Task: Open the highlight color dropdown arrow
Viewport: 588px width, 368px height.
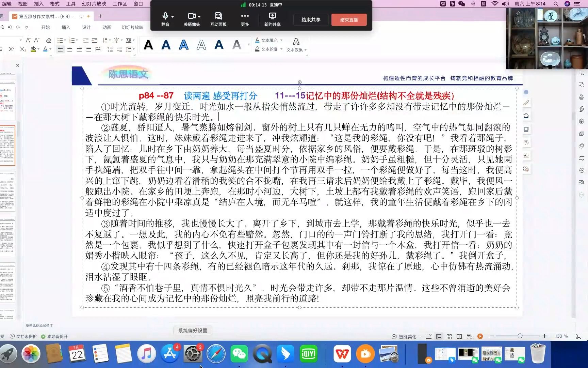Action: coord(38,49)
